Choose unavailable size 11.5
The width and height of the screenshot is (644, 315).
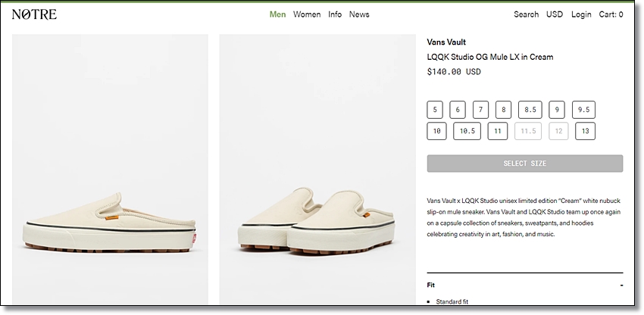click(528, 131)
